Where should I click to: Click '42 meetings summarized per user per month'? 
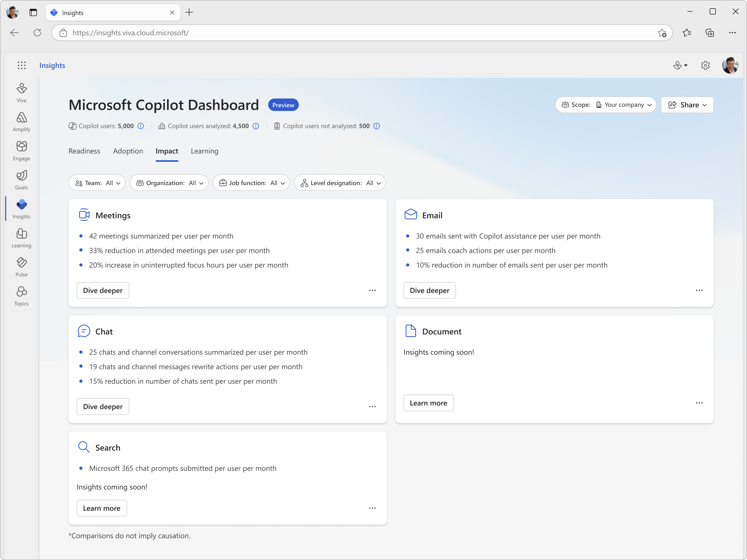pyautogui.click(x=161, y=236)
